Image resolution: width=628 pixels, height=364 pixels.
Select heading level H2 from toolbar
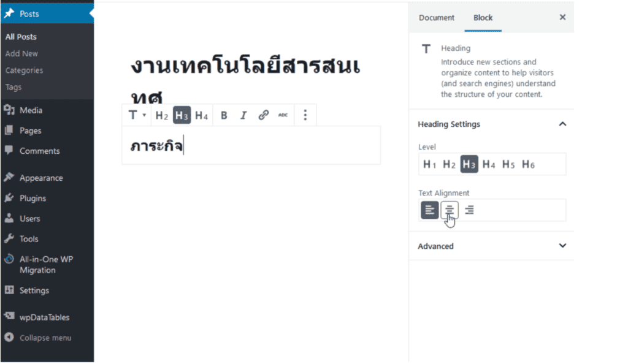pyautogui.click(x=161, y=115)
